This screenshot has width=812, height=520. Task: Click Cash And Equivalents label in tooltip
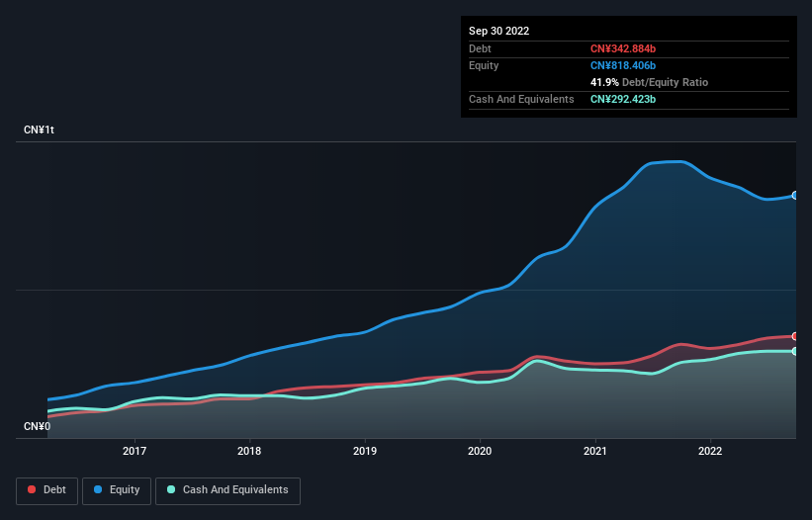pyautogui.click(x=521, y=99)
